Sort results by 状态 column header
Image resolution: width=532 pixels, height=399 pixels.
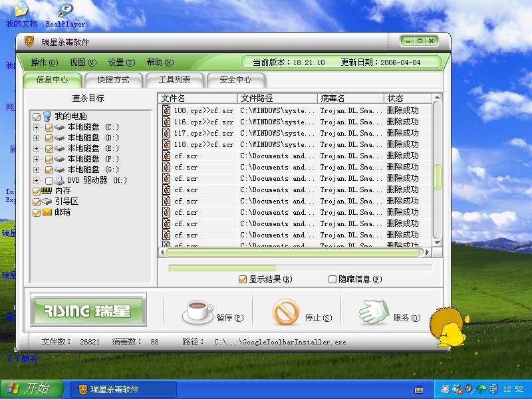(408, 98)
